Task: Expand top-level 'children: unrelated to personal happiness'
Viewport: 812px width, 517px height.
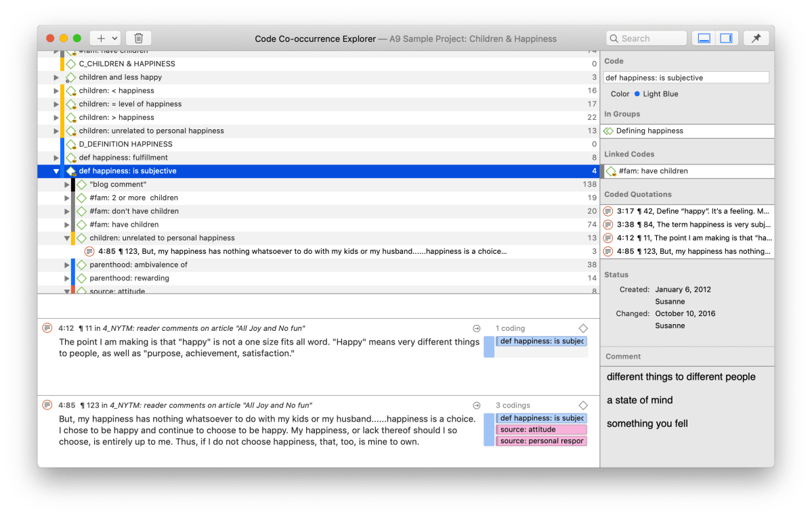Action: click(56, 131)
